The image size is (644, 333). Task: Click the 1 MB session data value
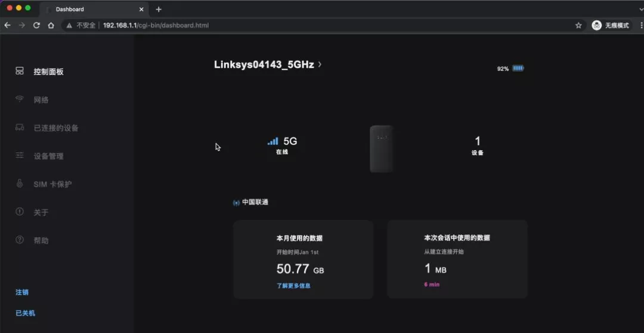click(435, 269)
